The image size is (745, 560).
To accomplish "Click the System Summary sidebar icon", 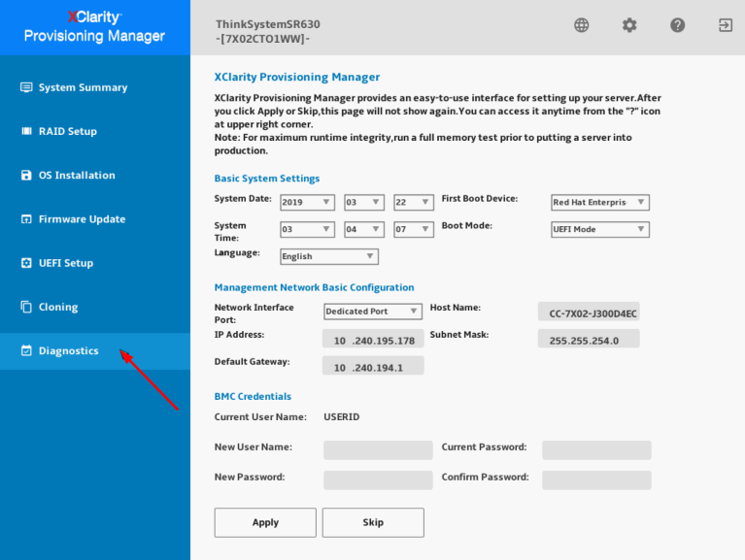I will tap(26, 87).
